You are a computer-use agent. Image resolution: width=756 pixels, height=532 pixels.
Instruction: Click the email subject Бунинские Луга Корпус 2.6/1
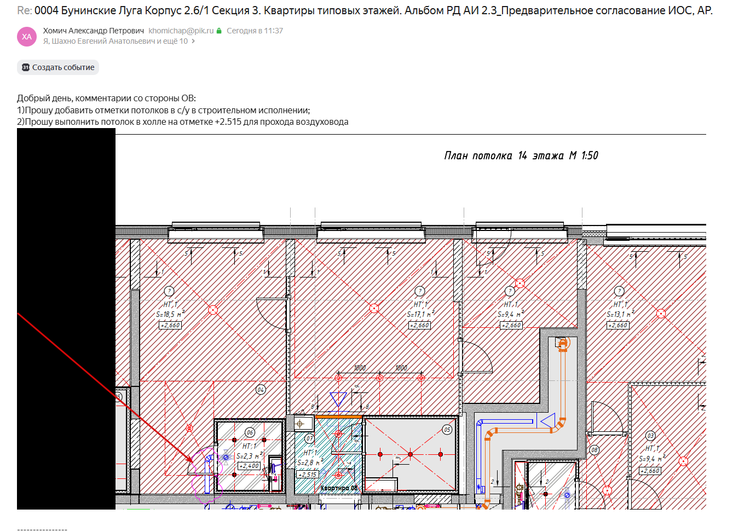point(373,10)
